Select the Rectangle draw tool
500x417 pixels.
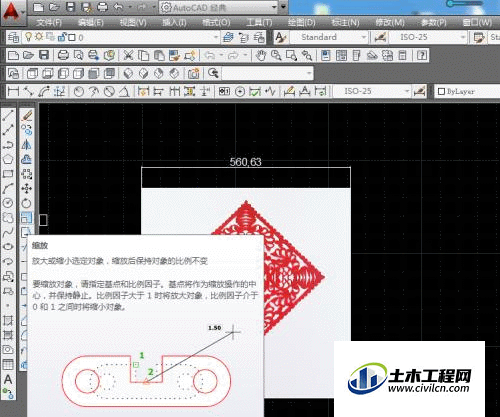(8, 174)
